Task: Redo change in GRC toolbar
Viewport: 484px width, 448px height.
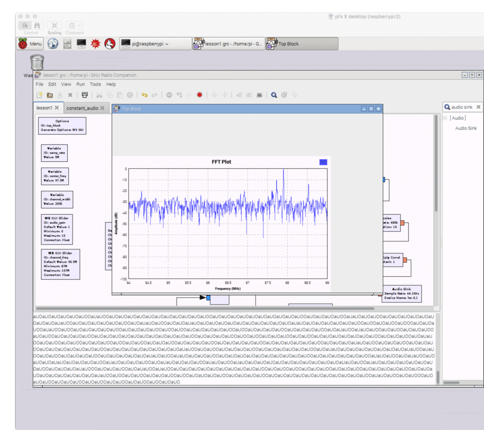Action: tap(155, 95)
